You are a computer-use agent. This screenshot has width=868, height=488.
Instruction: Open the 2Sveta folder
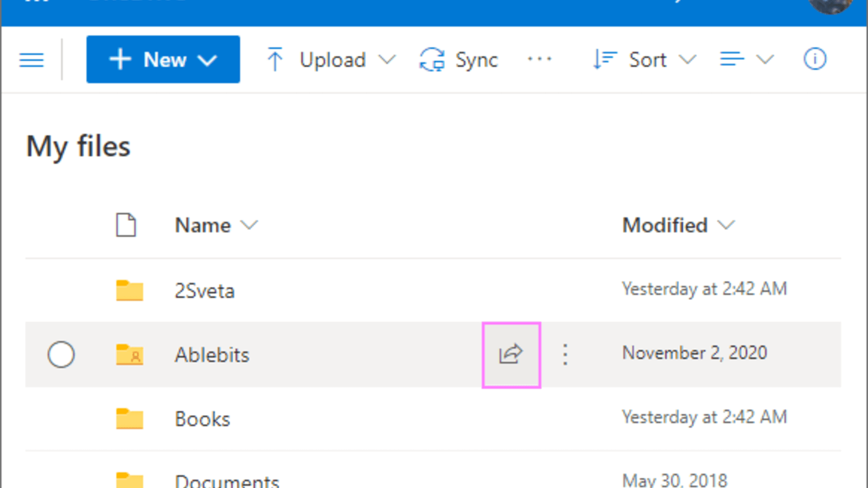point(205,291)
